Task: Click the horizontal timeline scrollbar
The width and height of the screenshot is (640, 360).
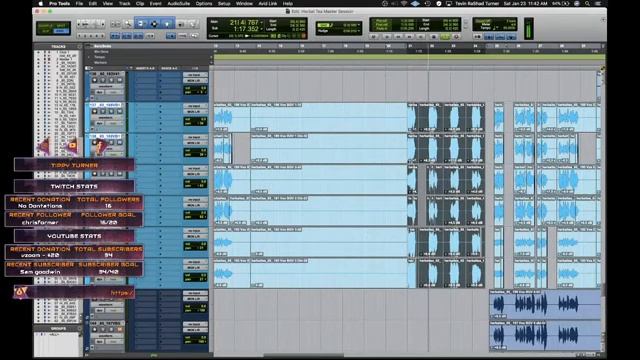Action: click(x=303, y=355)
